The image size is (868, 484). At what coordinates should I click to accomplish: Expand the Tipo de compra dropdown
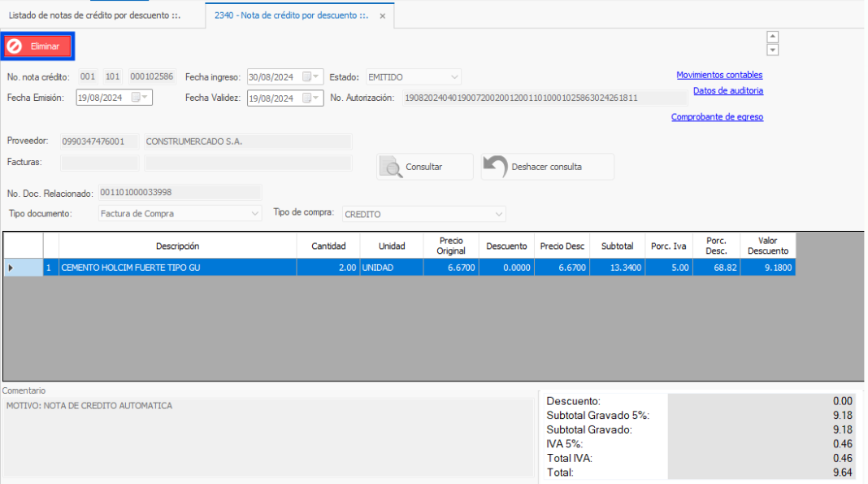pyautogui.click(x=499, y=215)
